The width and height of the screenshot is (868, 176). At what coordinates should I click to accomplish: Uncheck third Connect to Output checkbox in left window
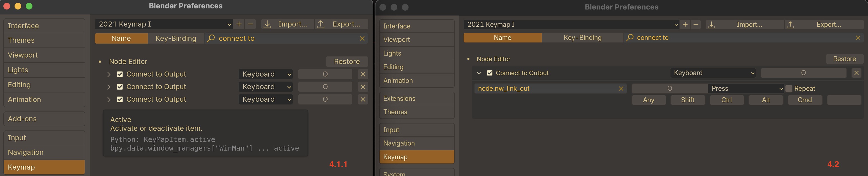coord(119,100)
